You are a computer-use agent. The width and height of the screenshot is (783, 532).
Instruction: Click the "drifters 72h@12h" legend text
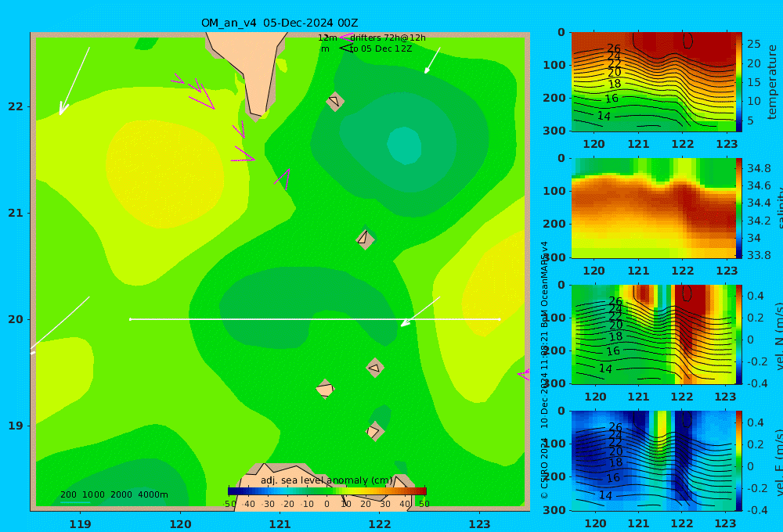point(388,38)
